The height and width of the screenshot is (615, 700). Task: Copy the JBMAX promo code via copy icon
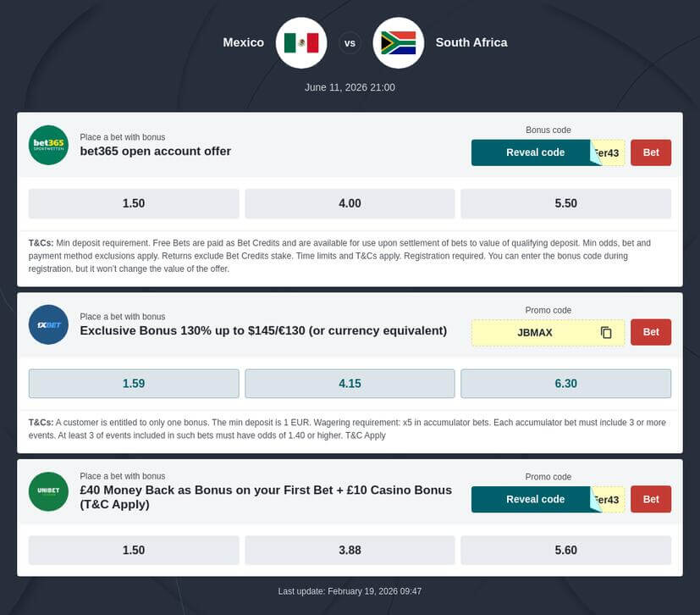tap(606, 332)
